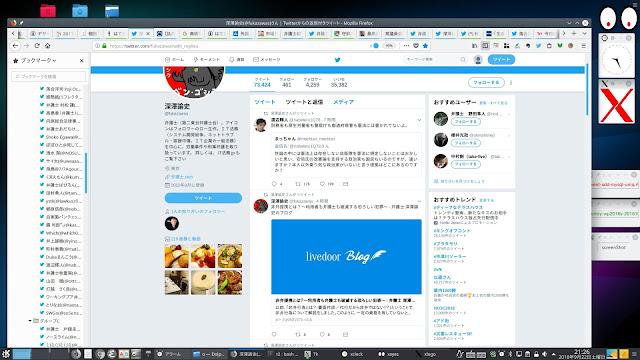Toggle the sidebar button in the Firefox toolbar

pyautogui.click(x=485, y=46)
